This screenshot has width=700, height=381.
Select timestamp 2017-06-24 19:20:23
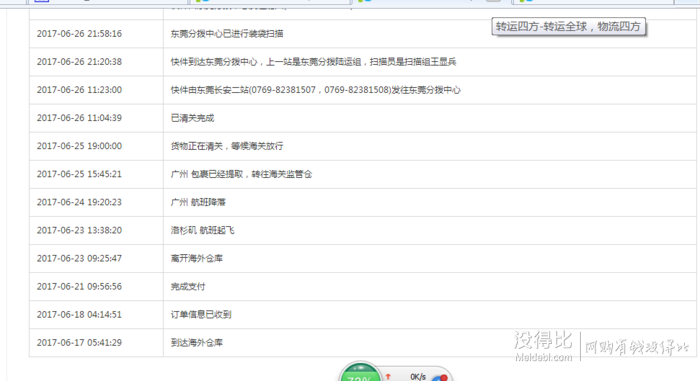tap(79, 202)
